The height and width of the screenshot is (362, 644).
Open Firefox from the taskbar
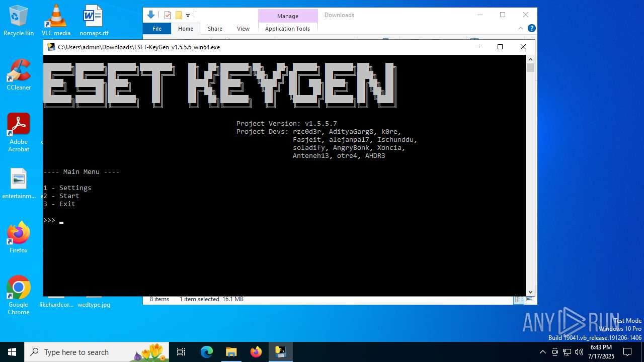click(256, 352)
